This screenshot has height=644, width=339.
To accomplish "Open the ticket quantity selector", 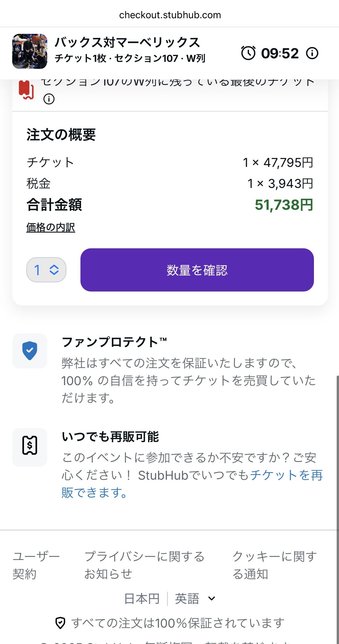I will tap(46, 270).
